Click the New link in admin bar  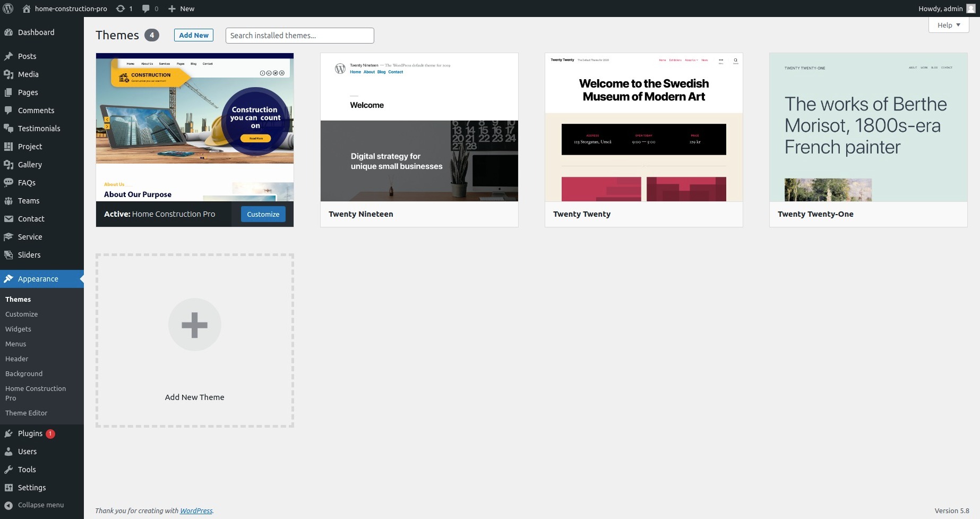[187, 8]
